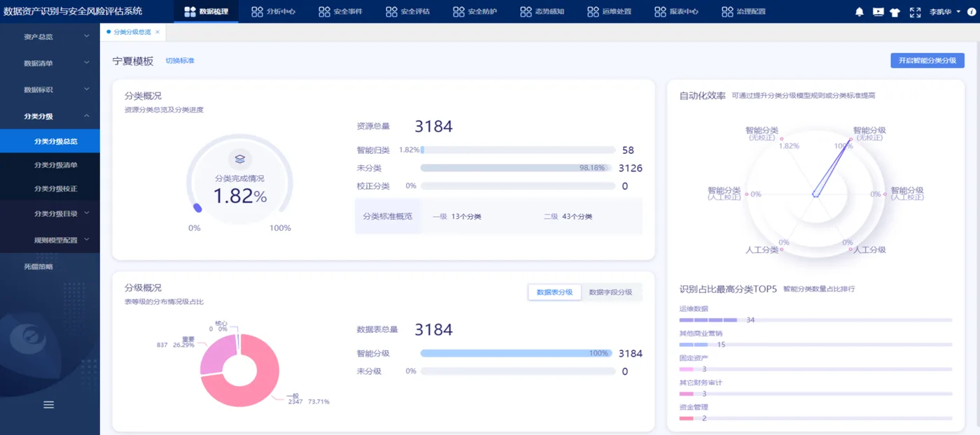The width and height of the screenshot is (980, 435).
Task: Click the 数据梳理 grid icon
Action: (x=190, y=11)
